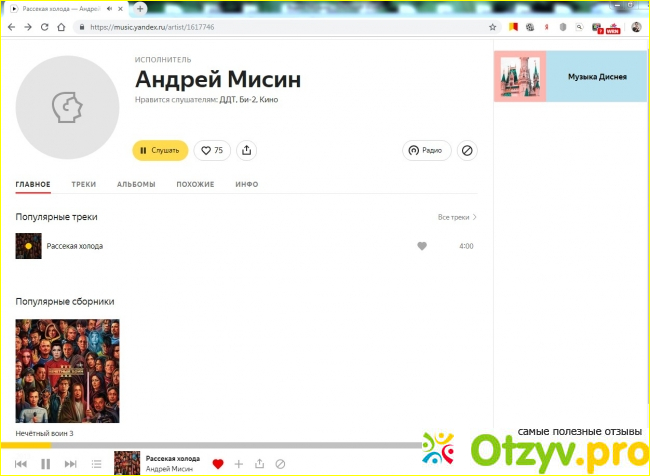The height and width of the screenshot is (476, 650).
Task: Block artist with the crossed-circle button
Action: point(467,151)
